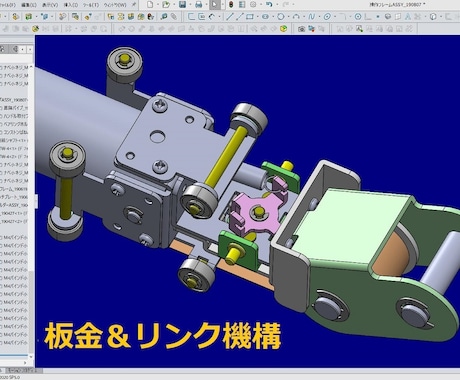The height and width of the screenshot is (380, 460).
Task: Expand the Options gear dropdown arrow
Action: click(x=261, y=5)
